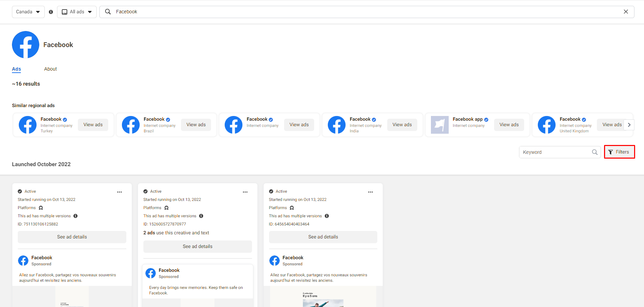Image resolution: width=644 pixels, height=307 pixels.
Task: Click the Platforms icon on ad 645654040403464
Action: [292, 208]
